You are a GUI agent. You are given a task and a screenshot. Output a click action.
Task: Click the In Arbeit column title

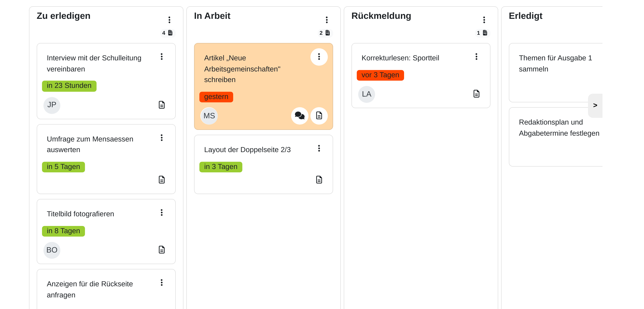212,16
